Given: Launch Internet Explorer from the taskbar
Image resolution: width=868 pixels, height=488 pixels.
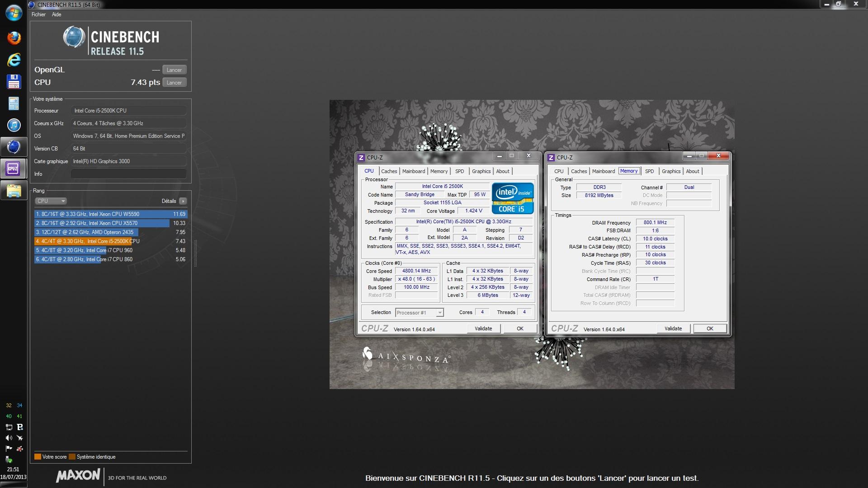Looking at the screenshot, I should 14,60.
